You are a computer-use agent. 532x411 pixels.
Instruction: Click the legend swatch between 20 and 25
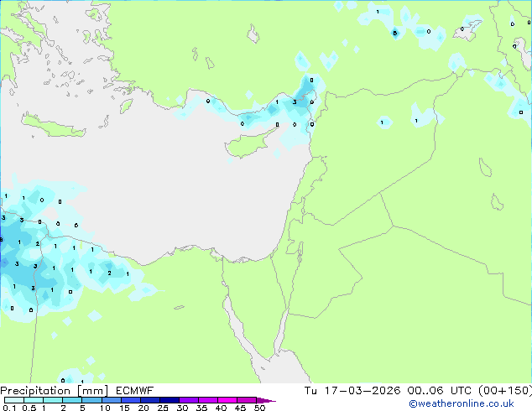149,400
